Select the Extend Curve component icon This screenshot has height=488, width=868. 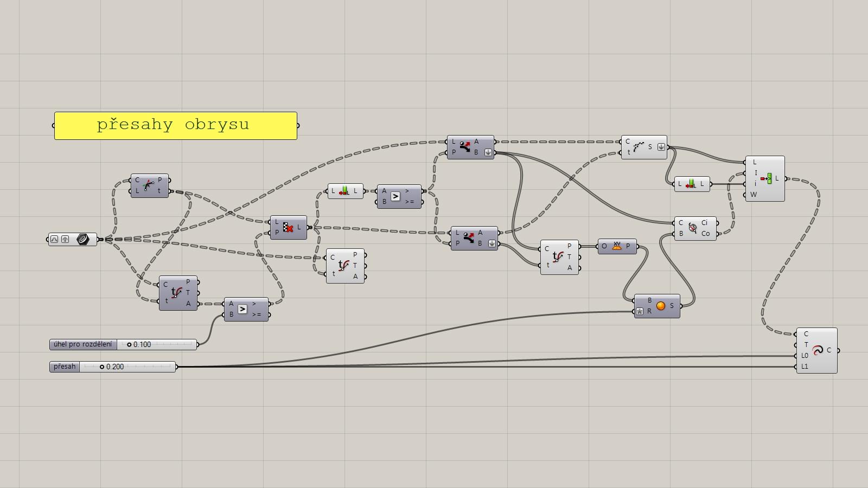[x=818, y=350]
